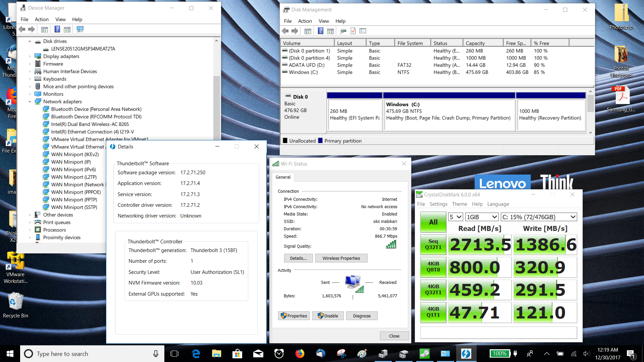Open Microsoft Store from taskbar

click(237, 354)
